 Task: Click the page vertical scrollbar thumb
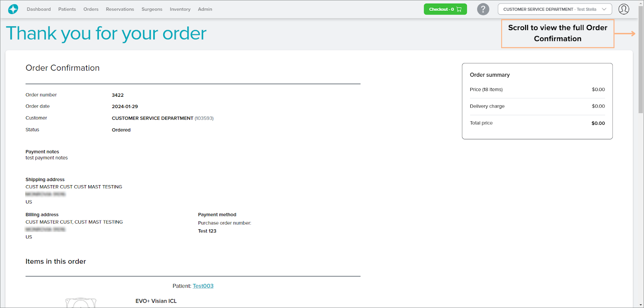(641, 60)
